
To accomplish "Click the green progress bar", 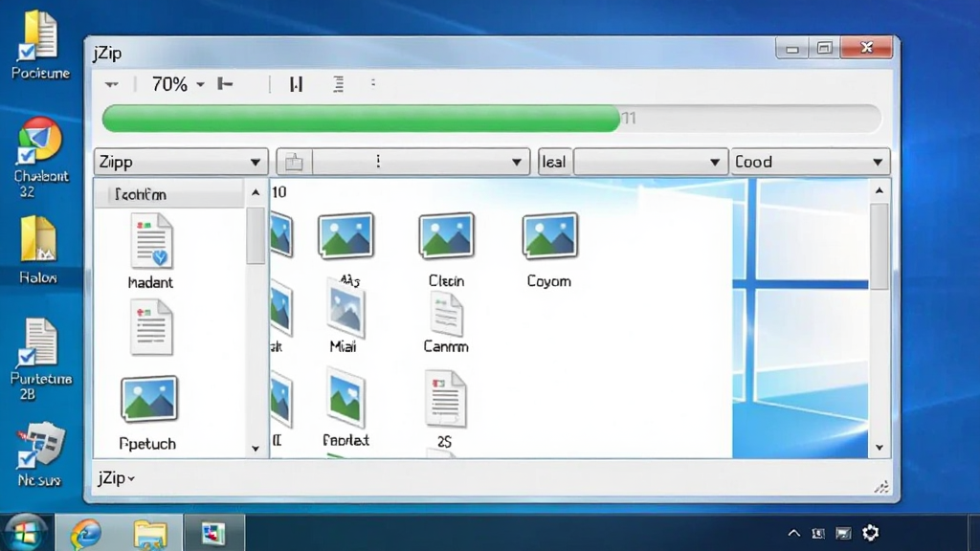I will click(x=361, y=118).
